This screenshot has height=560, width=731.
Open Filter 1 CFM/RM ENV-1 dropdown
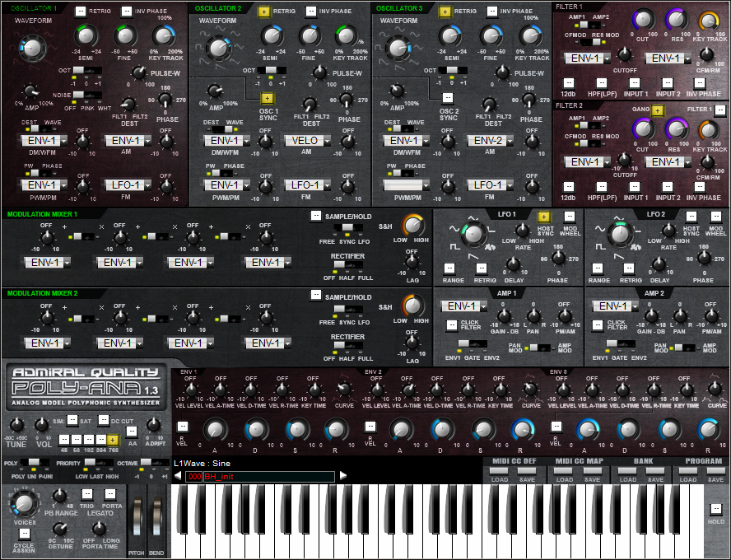coord(668,58)
